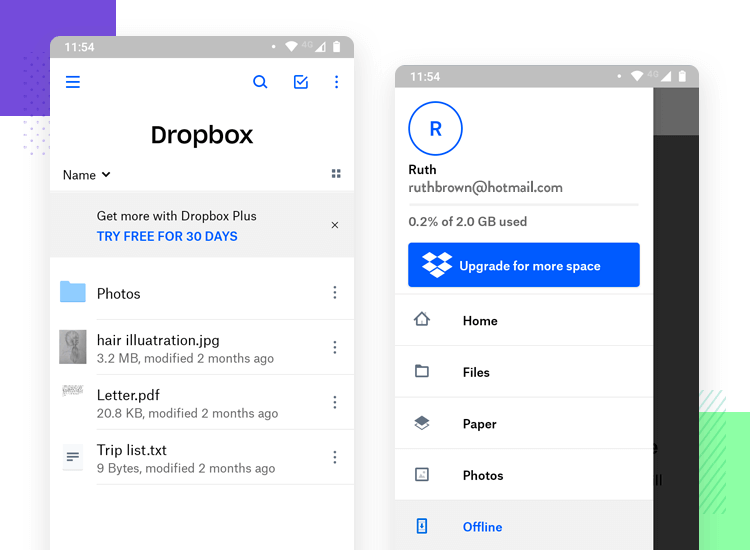The width and height of the screenshot is (750, 550).
Task: Open Offline in the drawer menu
Action: pos(524,526)
